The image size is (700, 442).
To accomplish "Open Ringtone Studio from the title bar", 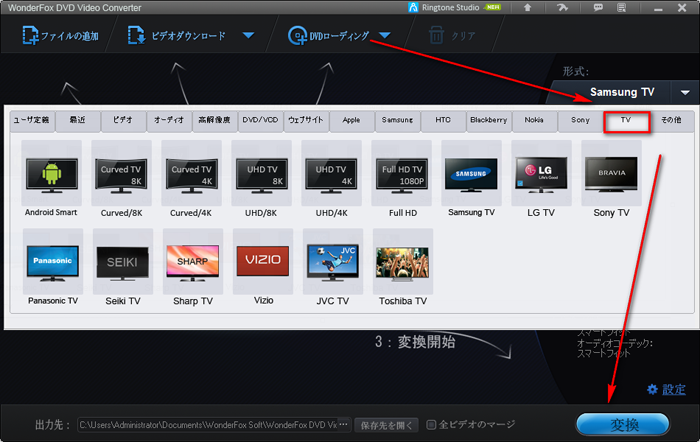I will (454, 8).
